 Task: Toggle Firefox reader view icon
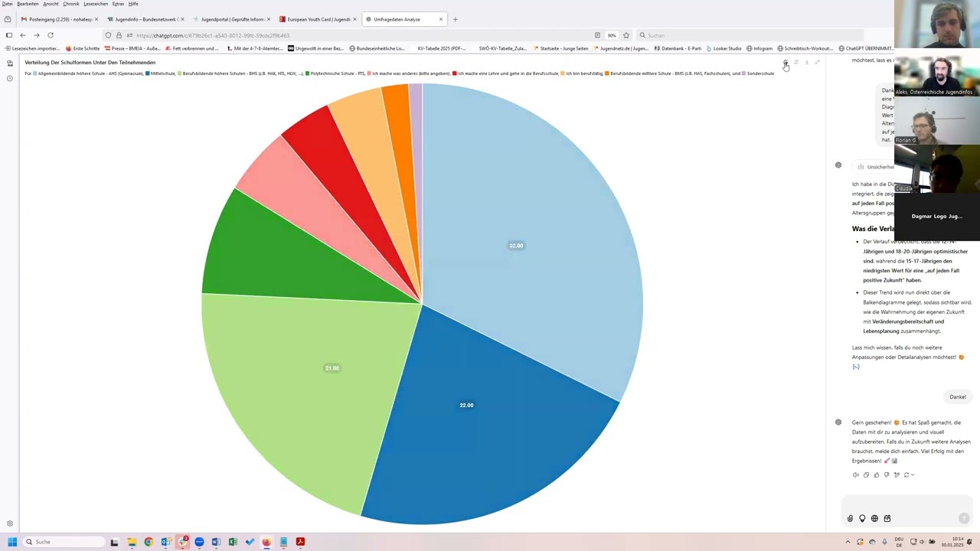pos(597,35)
